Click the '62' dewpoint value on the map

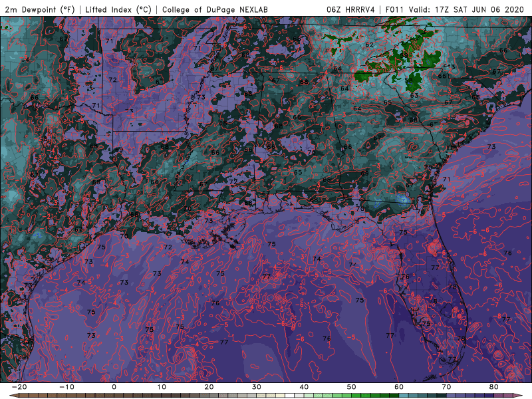click(x=369, y=45)
